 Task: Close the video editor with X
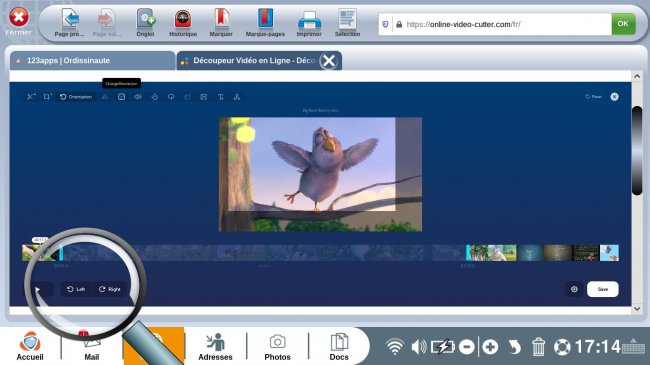(x=614, y=97)
